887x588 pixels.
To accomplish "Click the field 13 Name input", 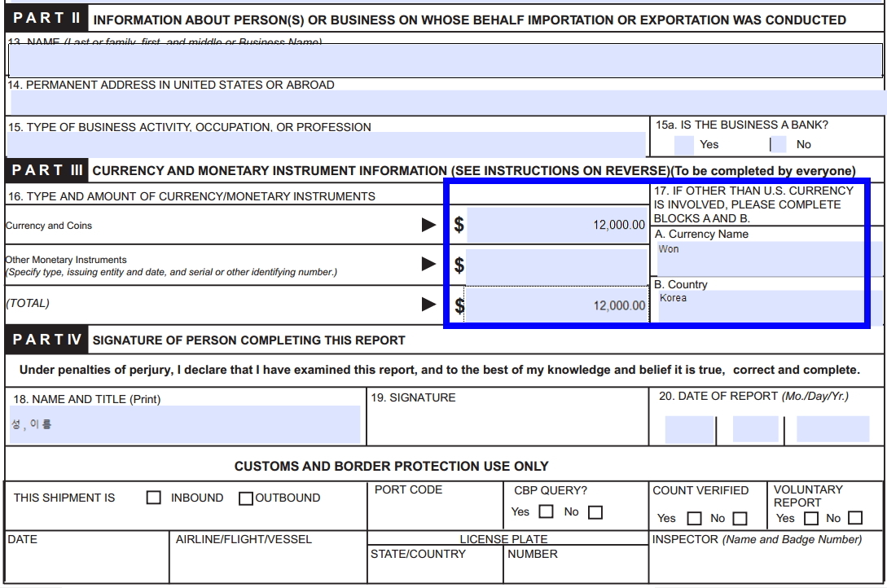I will point(446,60).
